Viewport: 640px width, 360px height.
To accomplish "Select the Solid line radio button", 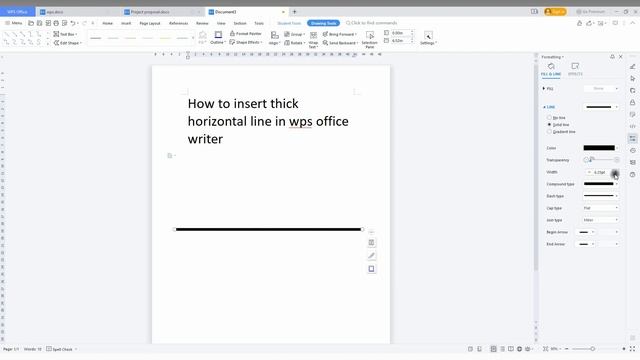I will [549, 124].
